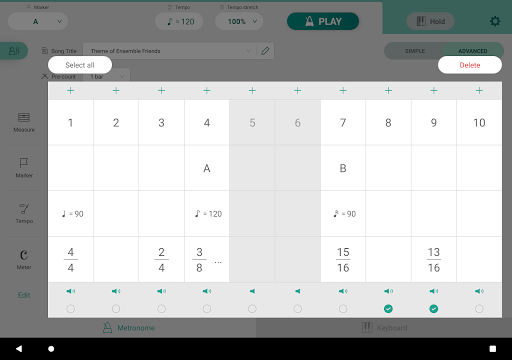Select measure 1 with its radio circle
This screenshot has width=512, height=360.
[x=71, y=309]
